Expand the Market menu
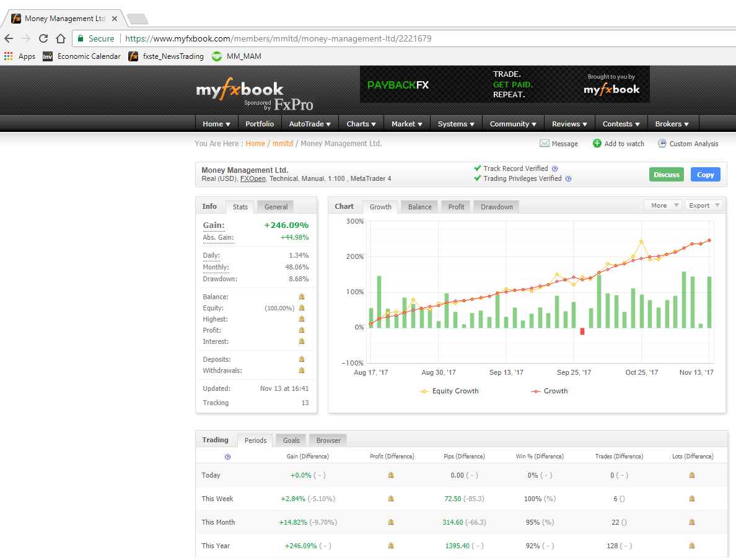The height and width of the screenshot is (560, 736). (407, 124)
